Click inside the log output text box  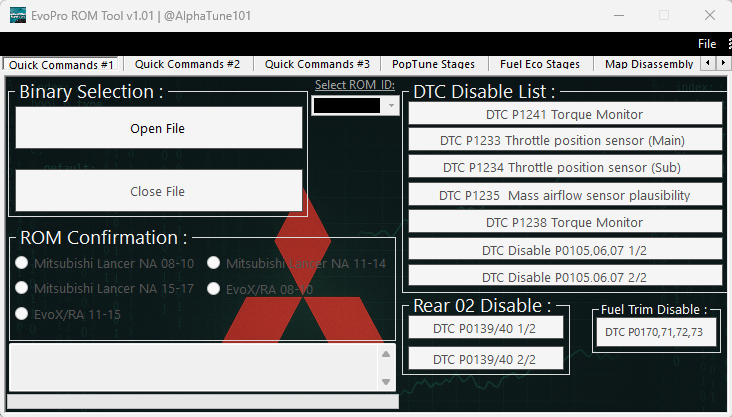(x=193, y=368)
